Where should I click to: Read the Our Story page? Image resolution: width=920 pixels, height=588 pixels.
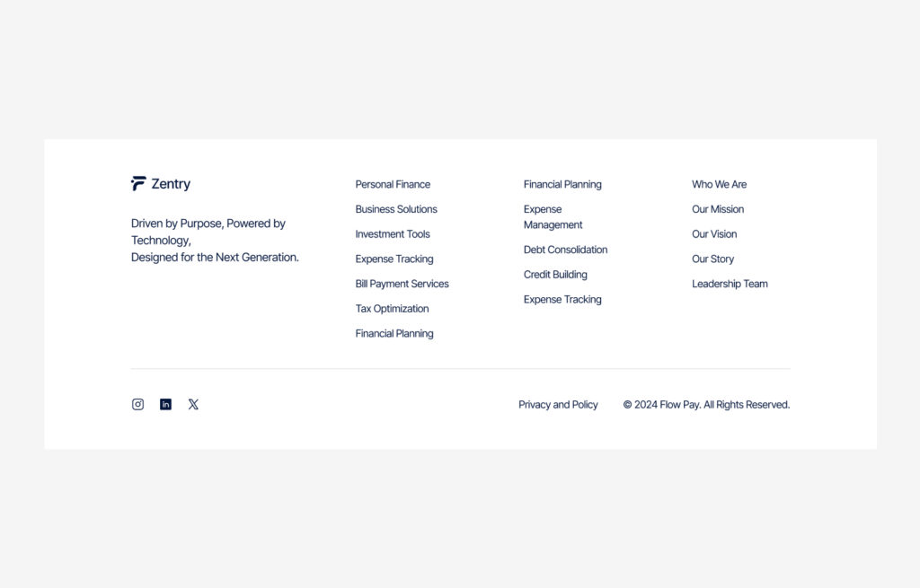point(712,259)
